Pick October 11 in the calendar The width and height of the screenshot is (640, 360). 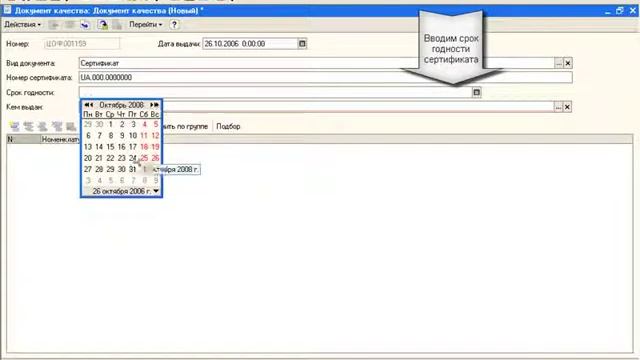pos(144,136)
